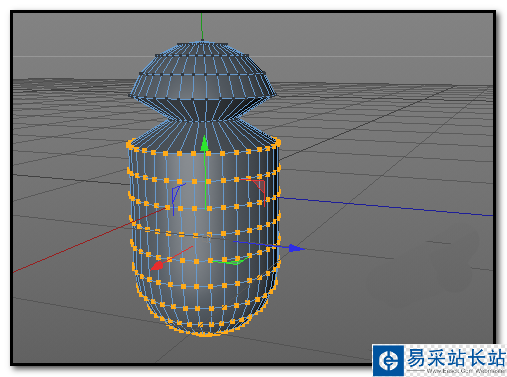Click the 易采站长站 watermark text

(456, 358)
